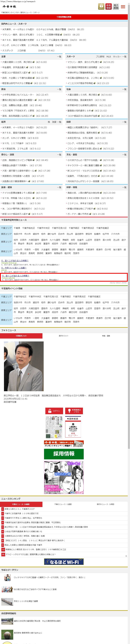The height and width of the screenshot is (644, 130).
Task: Select 千葉県 in the area news list
Action: point(17,228)
